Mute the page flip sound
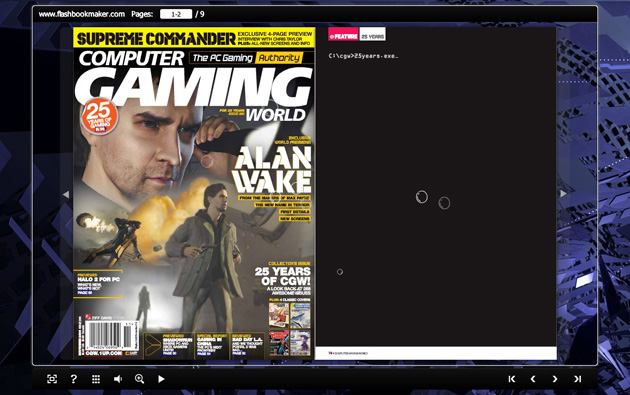This screenshot has height=395, width=630. click(118, 379)
